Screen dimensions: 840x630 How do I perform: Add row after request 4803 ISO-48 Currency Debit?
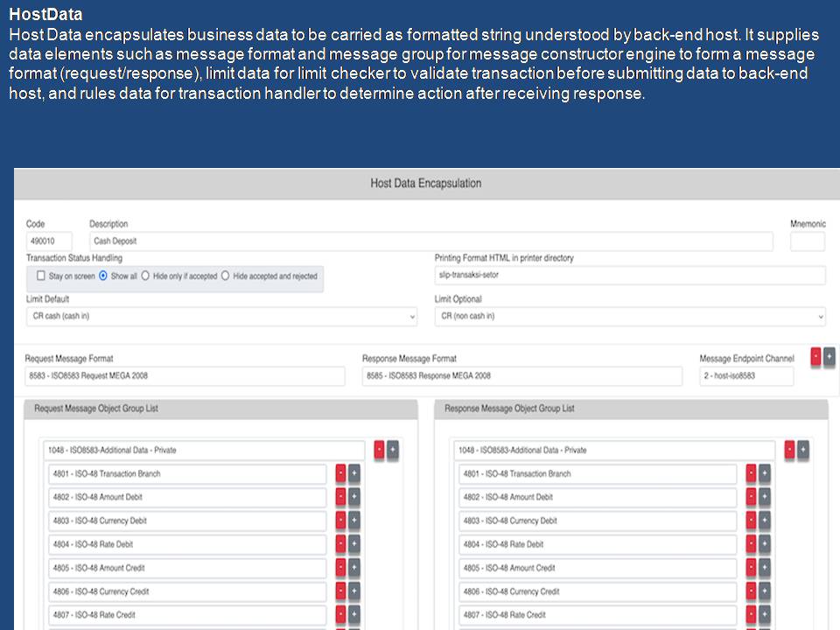[354, 521]
